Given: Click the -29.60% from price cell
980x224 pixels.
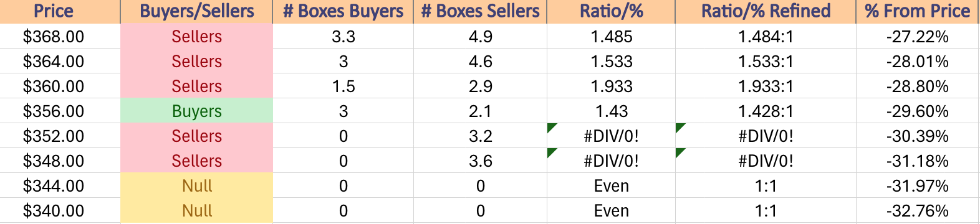Looking at the screenshot, I should pos(917,111).
